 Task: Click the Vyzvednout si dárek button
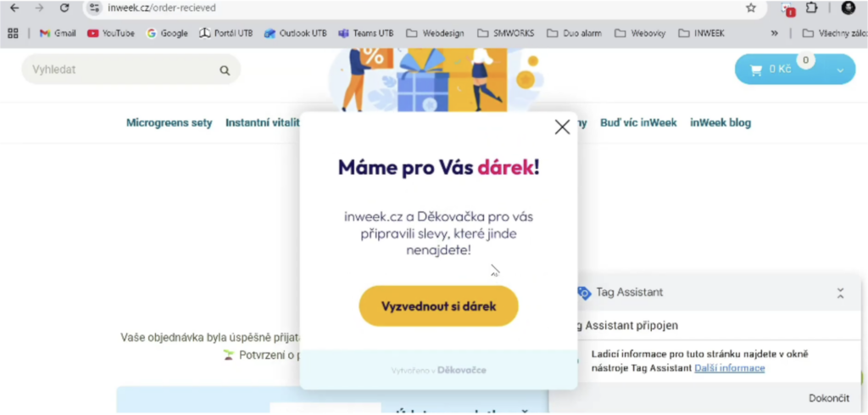tap(438, 306)
